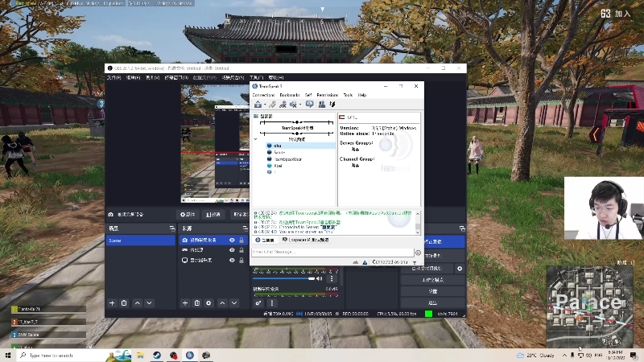Viewport: 644px width, 362px height.
Task: Open three-dot menu at OBS mixer bottom
Action: (272, 303)
